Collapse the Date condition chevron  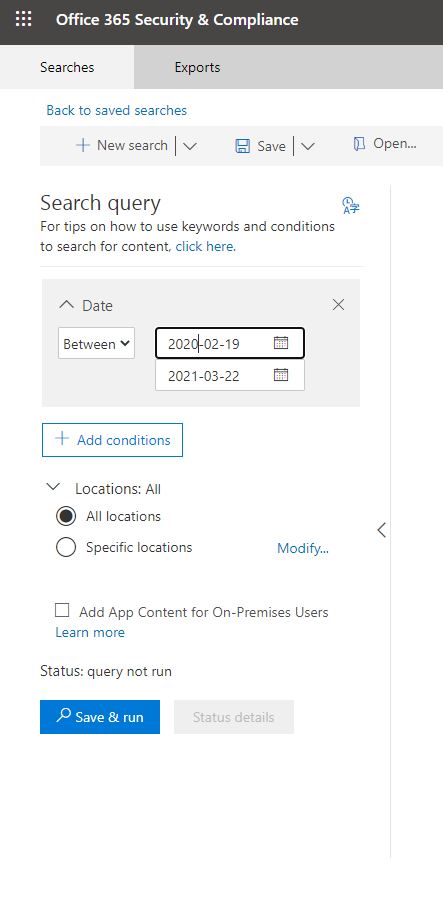[67, 305]
